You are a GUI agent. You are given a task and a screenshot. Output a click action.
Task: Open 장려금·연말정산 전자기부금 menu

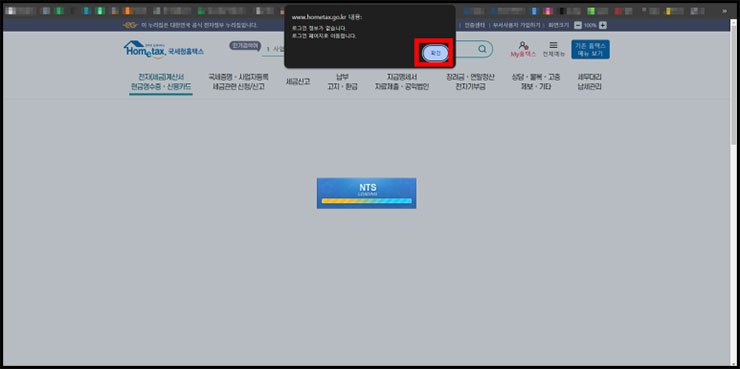(x=470, y=82)
